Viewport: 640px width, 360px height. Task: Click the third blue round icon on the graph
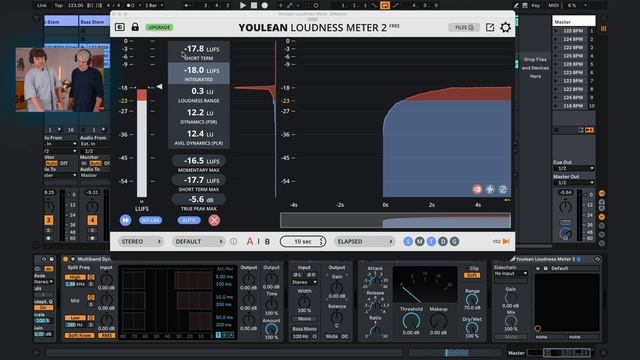[x=503, y=189]
